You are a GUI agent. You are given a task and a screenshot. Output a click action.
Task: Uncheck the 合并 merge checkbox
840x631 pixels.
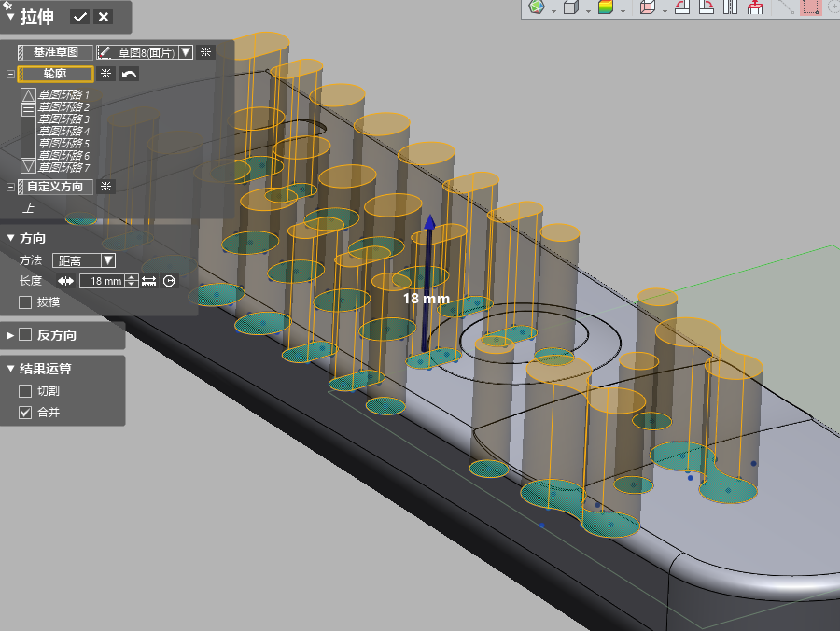click(x=24, y=413)
